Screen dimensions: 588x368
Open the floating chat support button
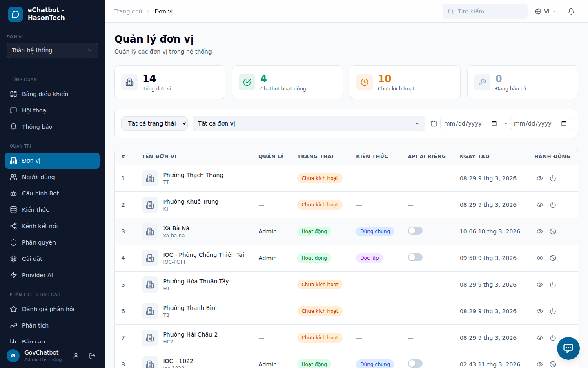[568, 348]
